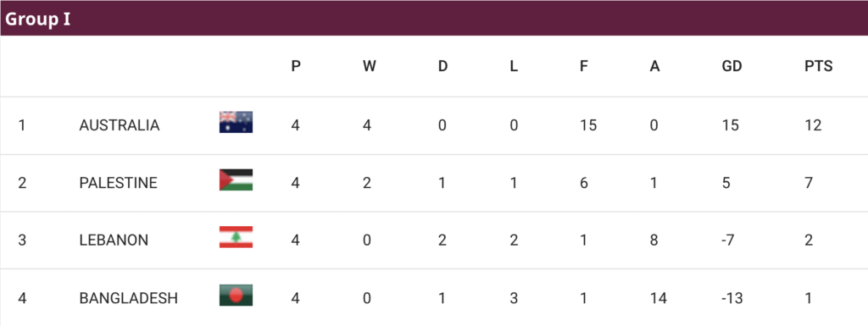The height and width of the screenshot is (326, 868).
Task: Click the D column header
Action: tap(442, 66)
